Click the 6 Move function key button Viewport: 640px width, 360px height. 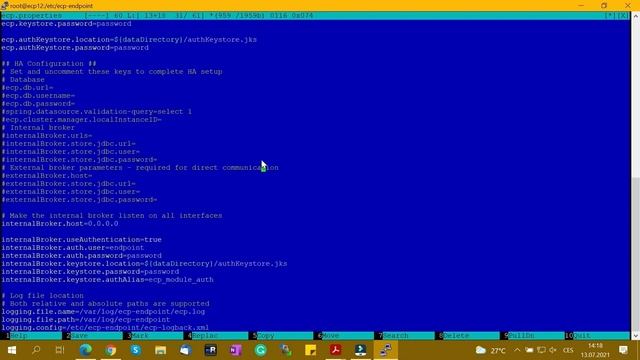pos(344,336)
